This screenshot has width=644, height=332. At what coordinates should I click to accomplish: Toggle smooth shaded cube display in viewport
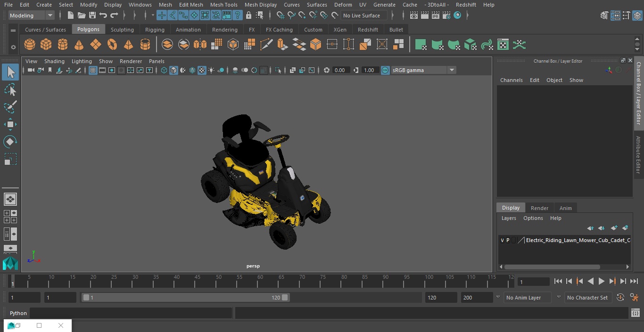pos(173,70)
